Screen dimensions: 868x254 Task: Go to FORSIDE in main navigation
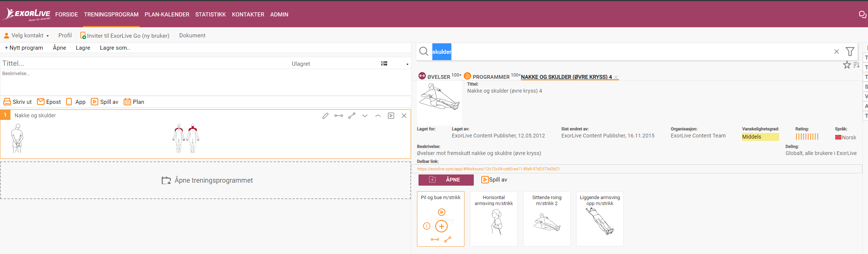[67, 15]
